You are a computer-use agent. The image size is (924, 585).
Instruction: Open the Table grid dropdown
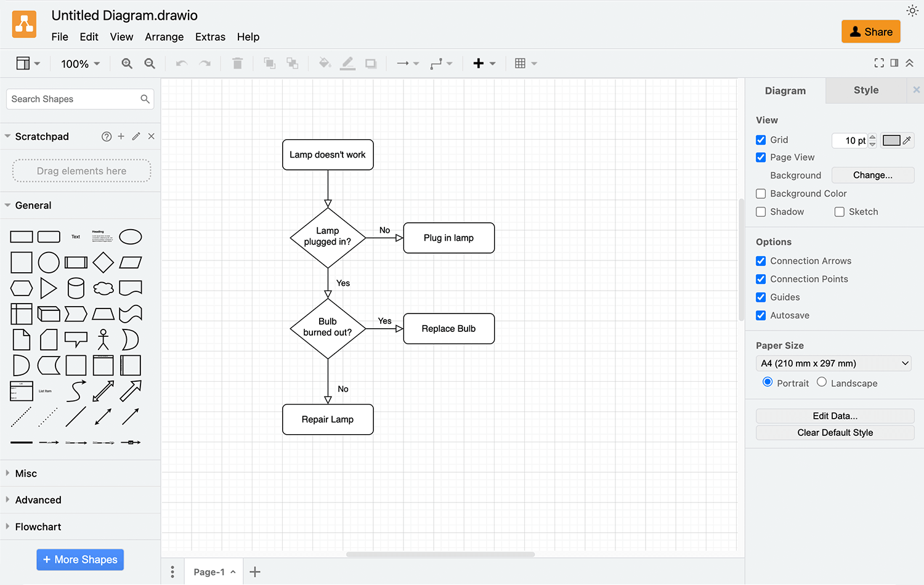(526, 63)
